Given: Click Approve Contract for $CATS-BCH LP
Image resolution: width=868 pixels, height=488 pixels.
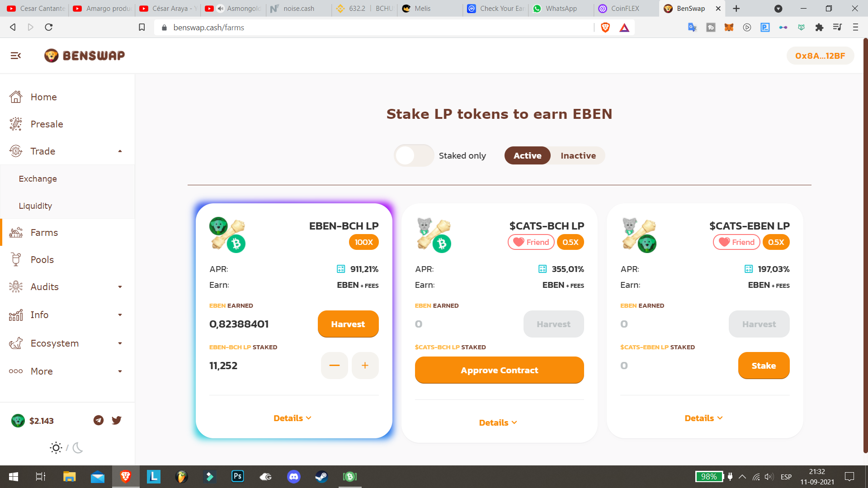Looking at the screenshot, I should point(499,370).
